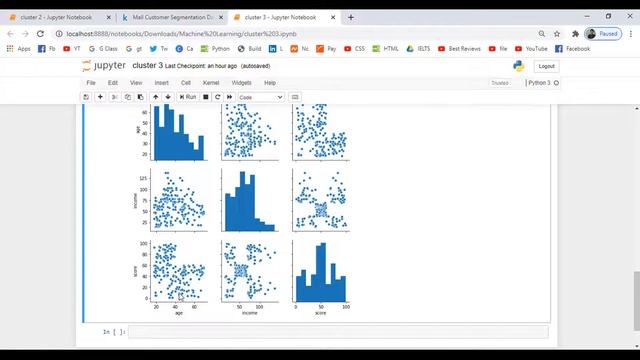This screenshot has height=360, width=640.
Task: Open the browser extensions puzzle icon
Action: pos(575,34)
